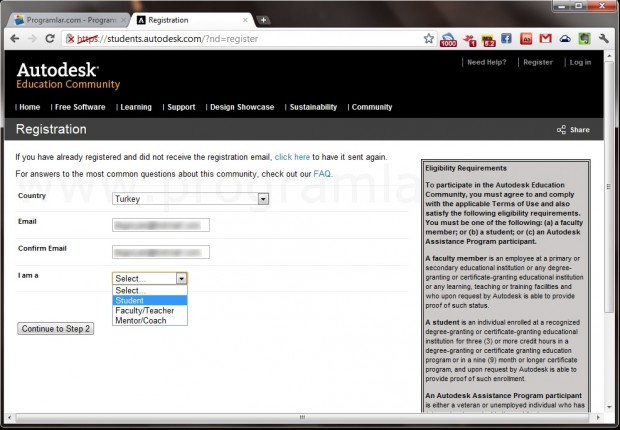The width and height of the screenshot is (620, 430).
Task: Click the horizontal scrollbar thumb
Action: (302, 417)
